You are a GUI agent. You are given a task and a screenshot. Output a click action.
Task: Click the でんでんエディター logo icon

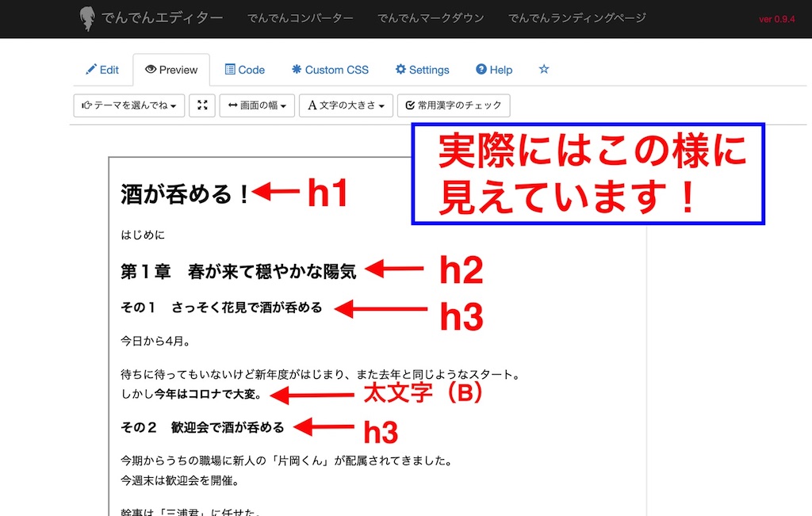[x=88, y=19]
